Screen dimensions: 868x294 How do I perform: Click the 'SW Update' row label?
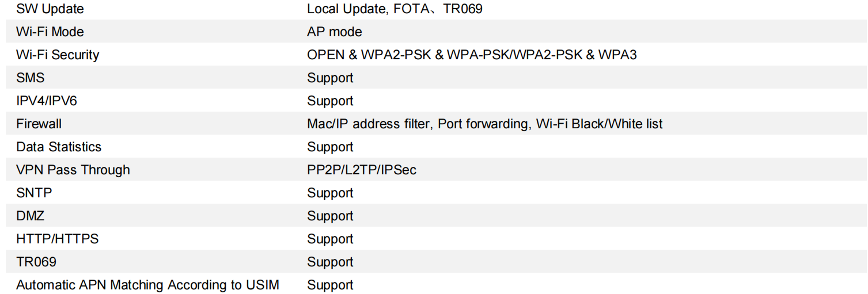[50, 9]
